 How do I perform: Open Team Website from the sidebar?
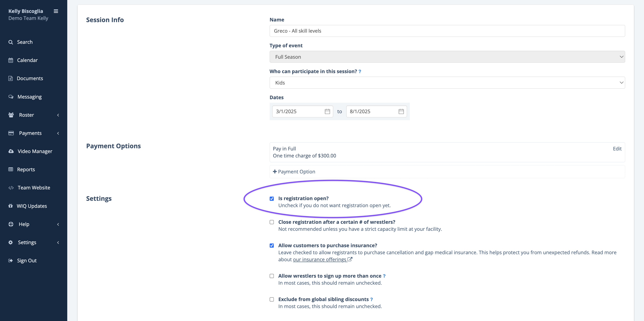click(x=34, y=188)
